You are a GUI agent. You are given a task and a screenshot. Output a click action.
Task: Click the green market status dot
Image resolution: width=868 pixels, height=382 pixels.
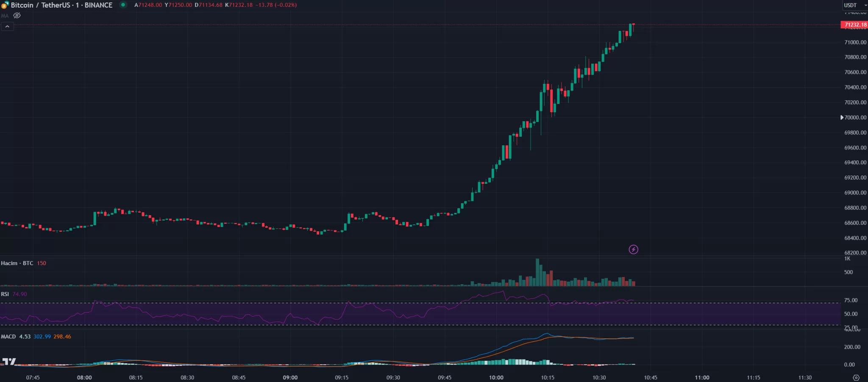[123, 5]
